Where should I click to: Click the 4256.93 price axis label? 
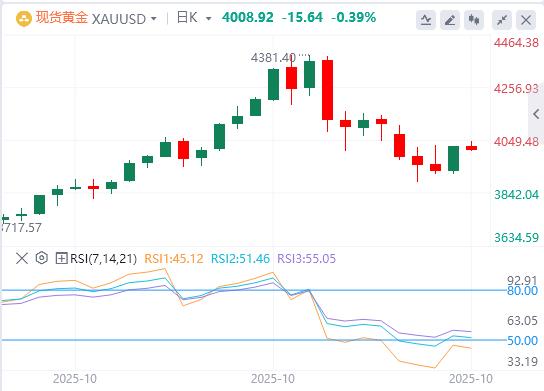coord(516,89)
